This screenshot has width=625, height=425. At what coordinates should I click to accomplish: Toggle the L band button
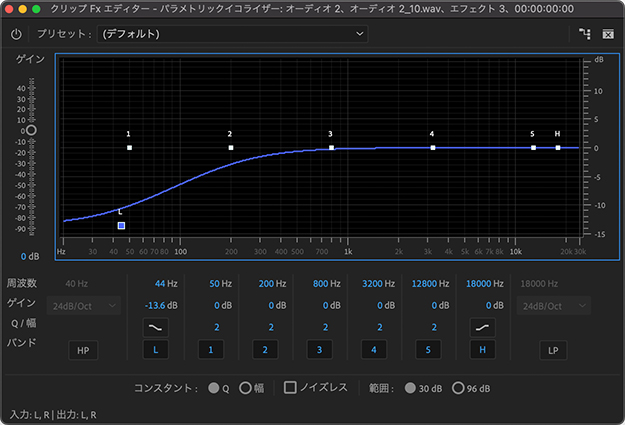tap(156, 350)
